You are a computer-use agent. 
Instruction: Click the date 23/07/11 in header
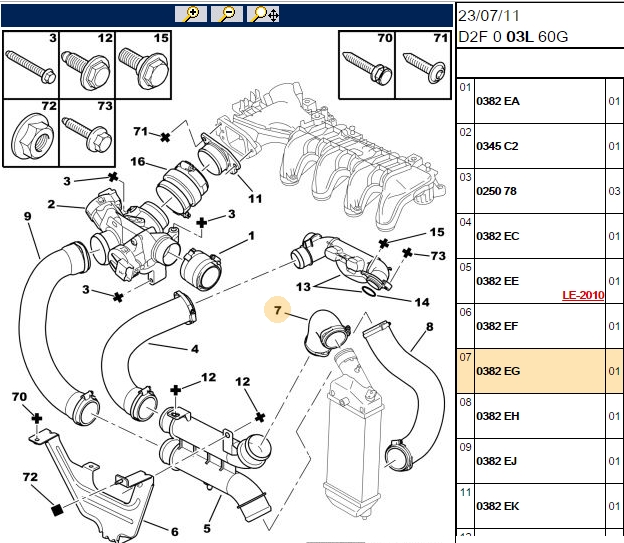pos(489,16)
